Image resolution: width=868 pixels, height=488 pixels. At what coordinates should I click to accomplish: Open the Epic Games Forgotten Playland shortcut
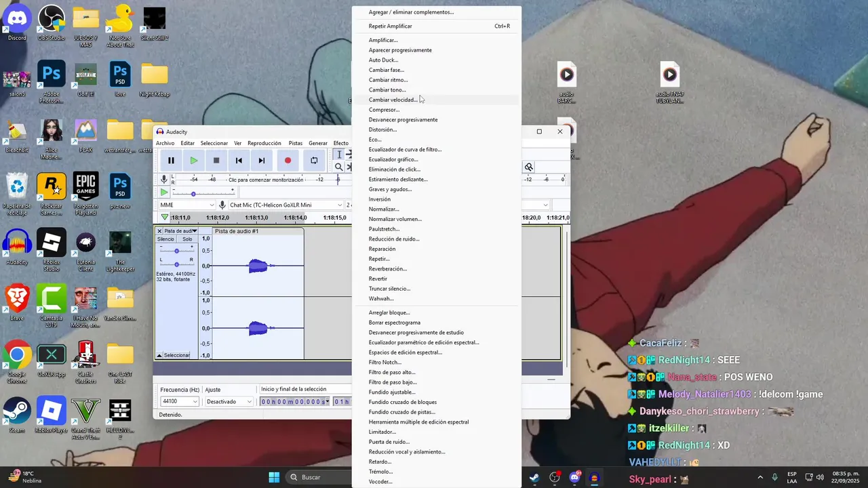tap(86, 193)
